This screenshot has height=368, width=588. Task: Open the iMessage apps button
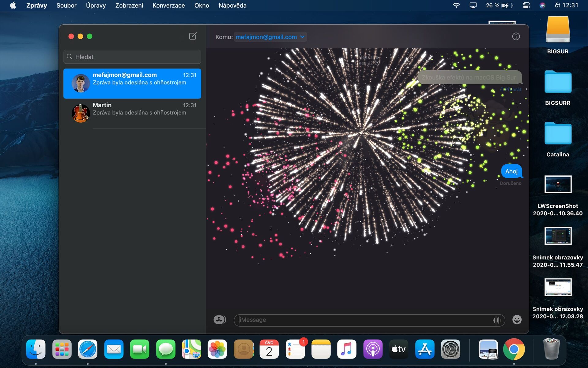(219, 320)
